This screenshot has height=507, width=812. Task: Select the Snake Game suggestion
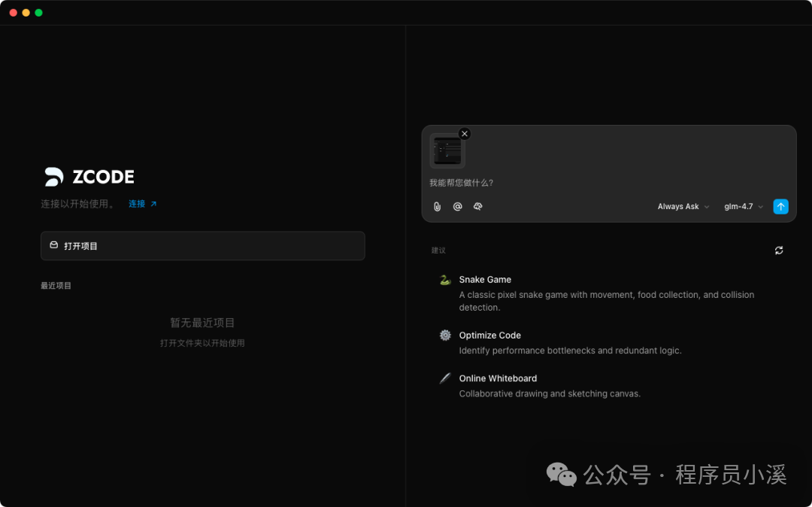click(608, 293)
